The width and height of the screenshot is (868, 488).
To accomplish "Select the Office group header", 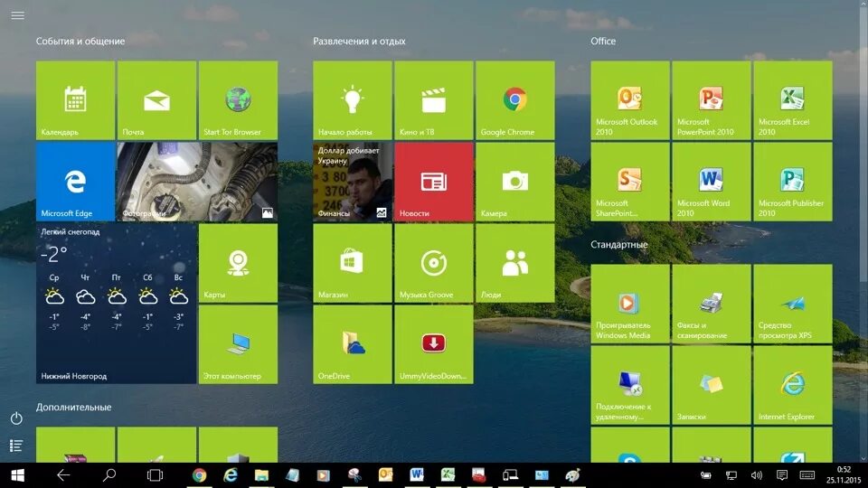I will tap(603, 41).
